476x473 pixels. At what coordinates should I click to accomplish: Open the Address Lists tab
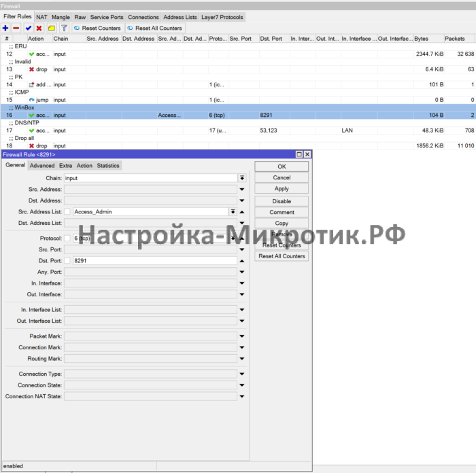pyautogui.click(x=180, y=17)
